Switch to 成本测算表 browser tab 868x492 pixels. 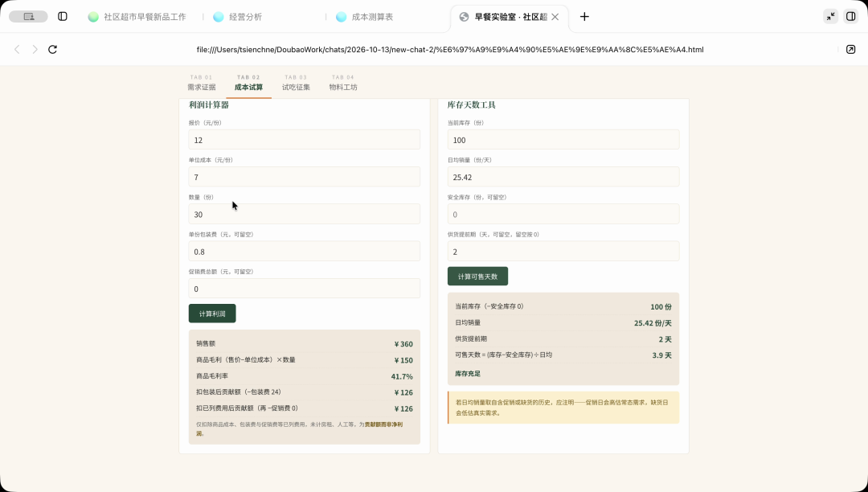click(x=365, y=17)
